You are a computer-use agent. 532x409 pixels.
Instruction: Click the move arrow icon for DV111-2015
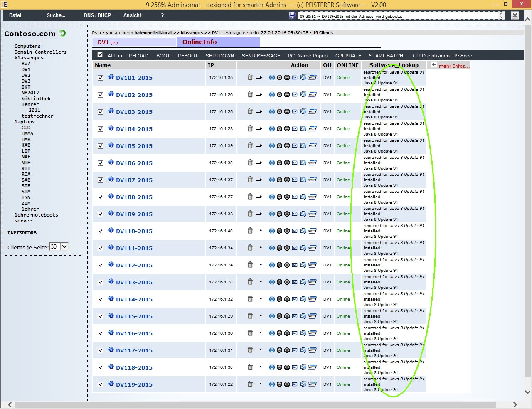[x=259, y=248]
